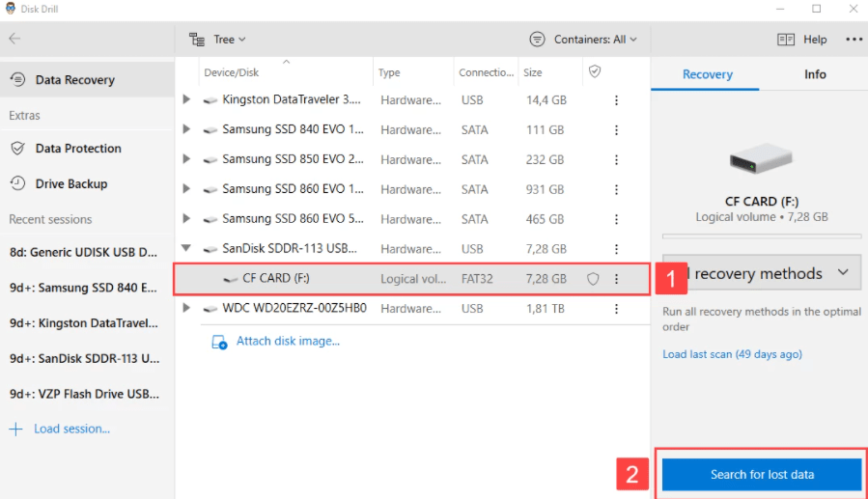The height and width of the screenshot is (499, 868).
Task: Expand the Samsung SSD 850 EVO row
Action: coord(186,159)
